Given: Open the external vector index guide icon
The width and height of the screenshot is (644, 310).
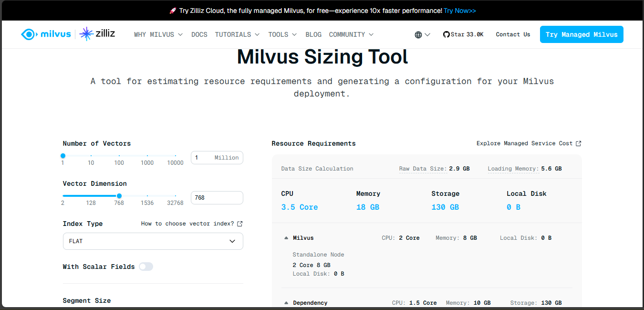Looking at the screenshot, I should click(x=239, y=224).
